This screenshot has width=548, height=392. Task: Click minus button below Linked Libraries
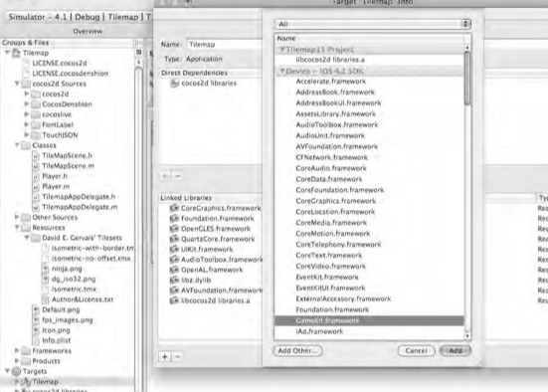178,357
